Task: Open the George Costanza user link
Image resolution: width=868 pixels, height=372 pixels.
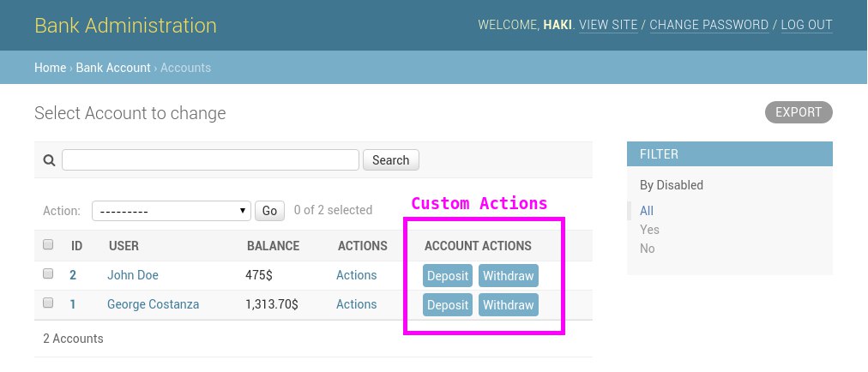Action: (x=154, y=304)
